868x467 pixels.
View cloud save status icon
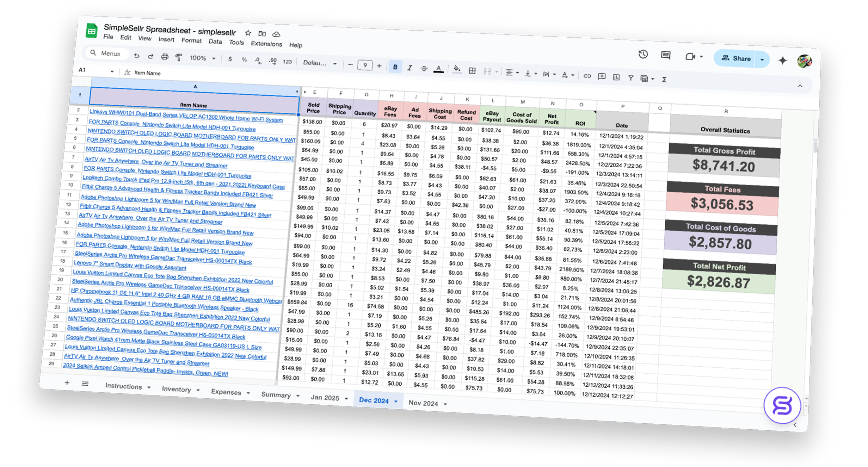coord(276,34)
